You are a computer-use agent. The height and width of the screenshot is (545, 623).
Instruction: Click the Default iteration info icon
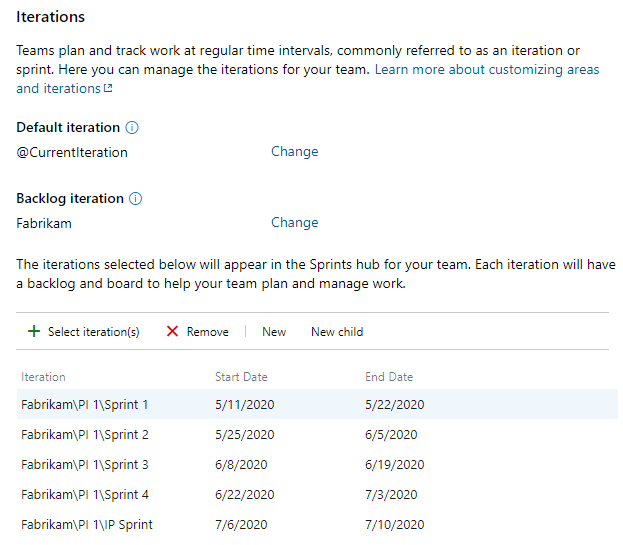[132, 128]
